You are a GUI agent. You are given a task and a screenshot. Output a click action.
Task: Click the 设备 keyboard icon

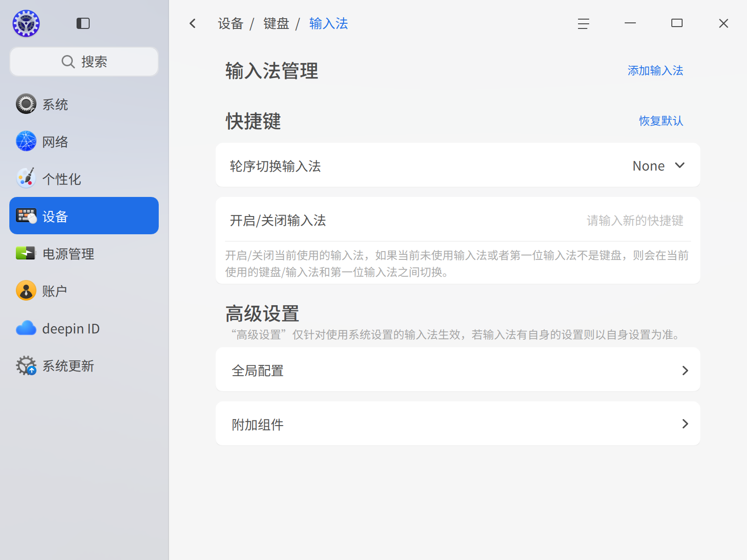pyautogui.click(x=26, y=216)
